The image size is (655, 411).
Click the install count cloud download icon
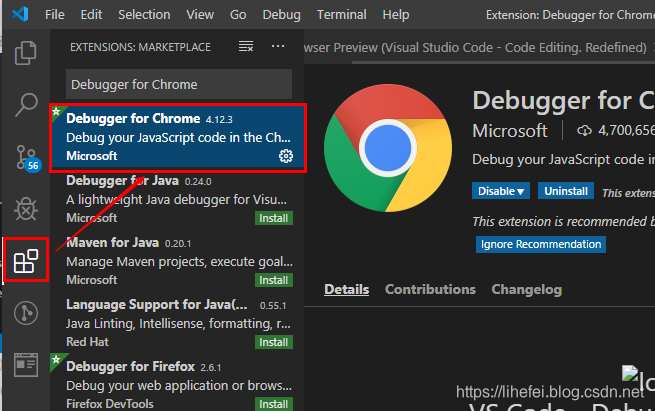tap(584, 131)
